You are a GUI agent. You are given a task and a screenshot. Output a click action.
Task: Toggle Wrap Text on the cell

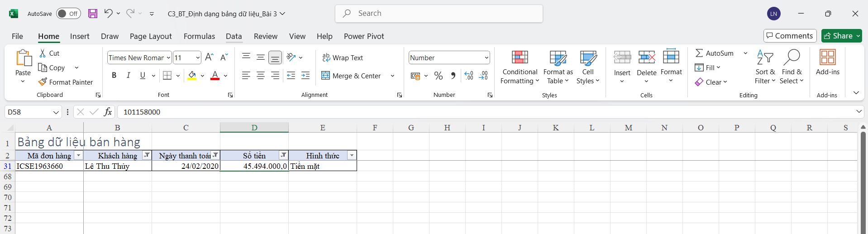(x=343, y=57)
